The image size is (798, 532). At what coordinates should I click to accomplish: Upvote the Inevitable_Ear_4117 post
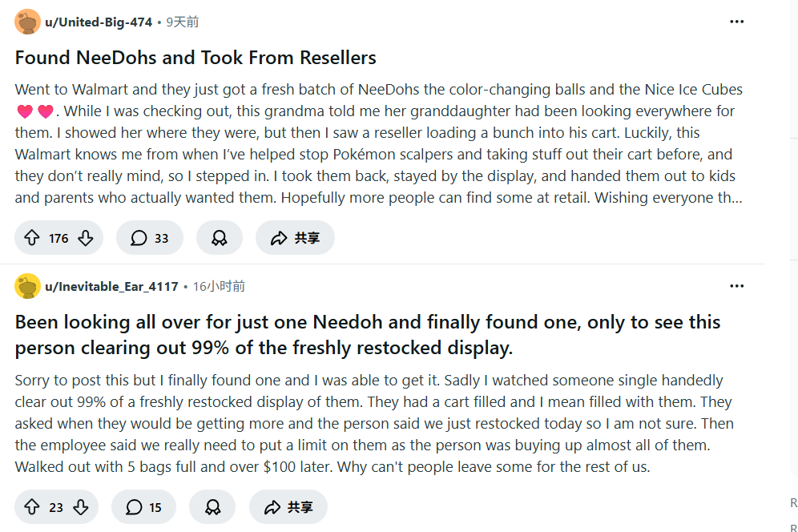point(32,507)
